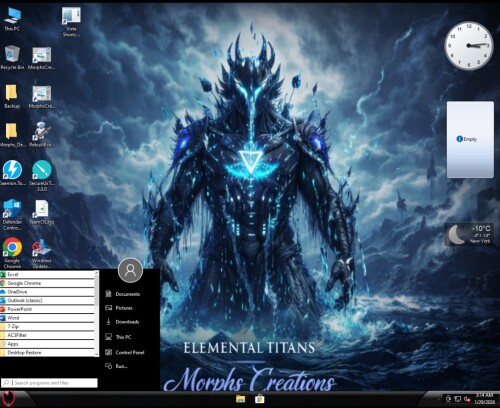Open Excel from the programs list
500x408 pixels.
tap(47, 274)
